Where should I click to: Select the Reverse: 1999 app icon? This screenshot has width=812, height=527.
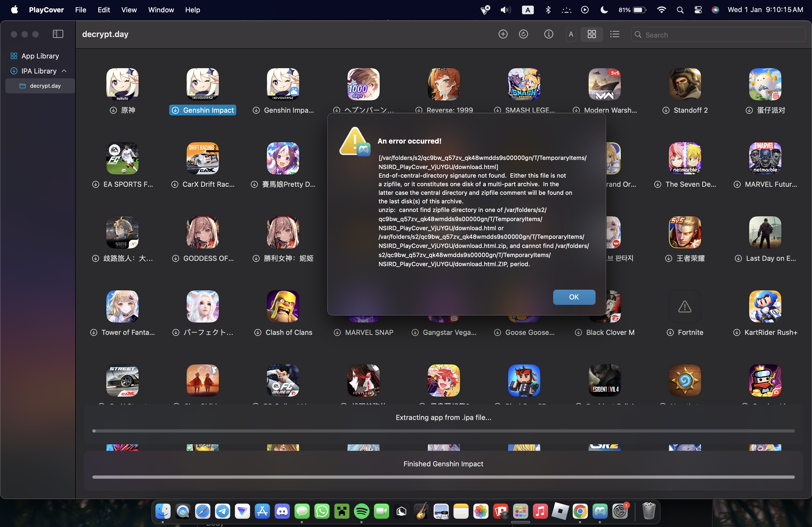[x=444, y=84]
